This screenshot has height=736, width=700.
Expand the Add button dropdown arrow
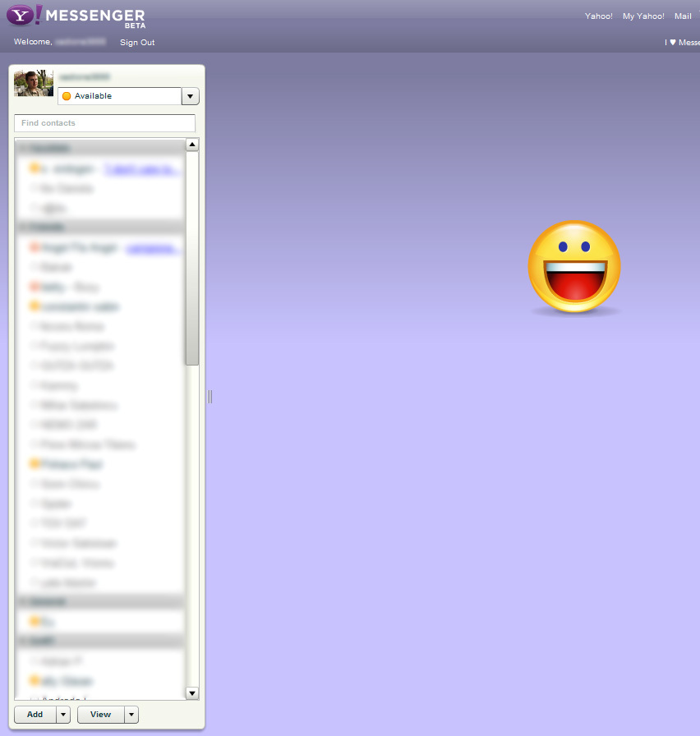[63, 715]
